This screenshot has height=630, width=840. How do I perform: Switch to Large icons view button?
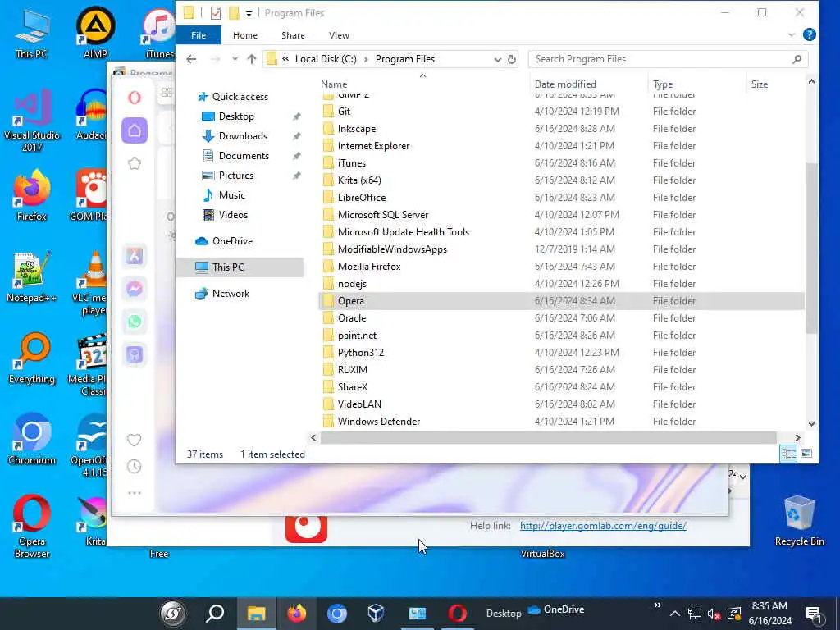[806, 454]
